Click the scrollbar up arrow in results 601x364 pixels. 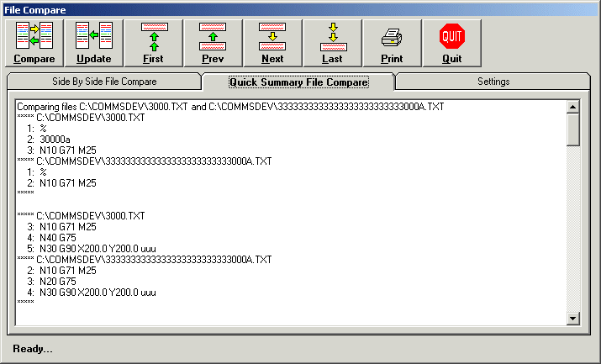point(573,107)
